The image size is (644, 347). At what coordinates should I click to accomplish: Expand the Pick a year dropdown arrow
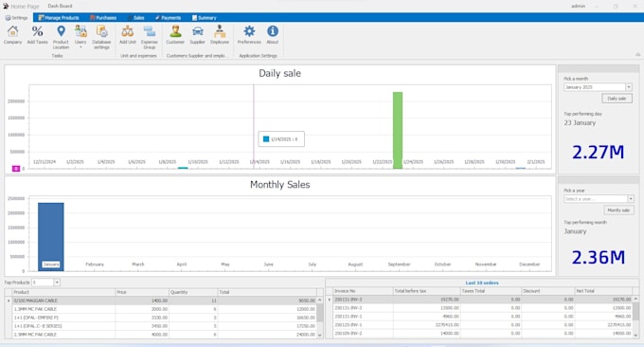tap(631, 199)
